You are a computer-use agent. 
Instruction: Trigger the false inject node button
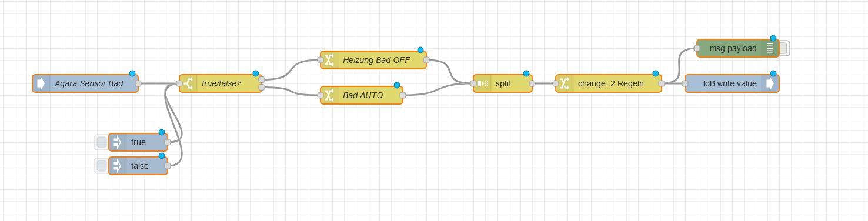[x=102, y=166]
